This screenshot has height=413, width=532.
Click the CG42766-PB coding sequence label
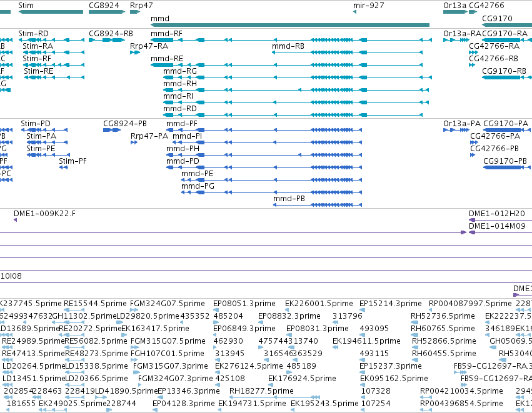click(494, 149)
